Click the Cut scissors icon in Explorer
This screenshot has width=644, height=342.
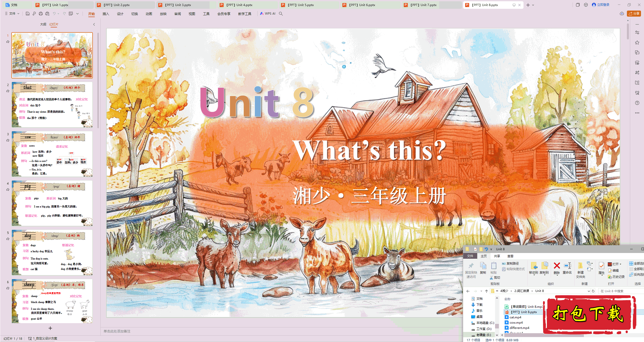(491, 278)
